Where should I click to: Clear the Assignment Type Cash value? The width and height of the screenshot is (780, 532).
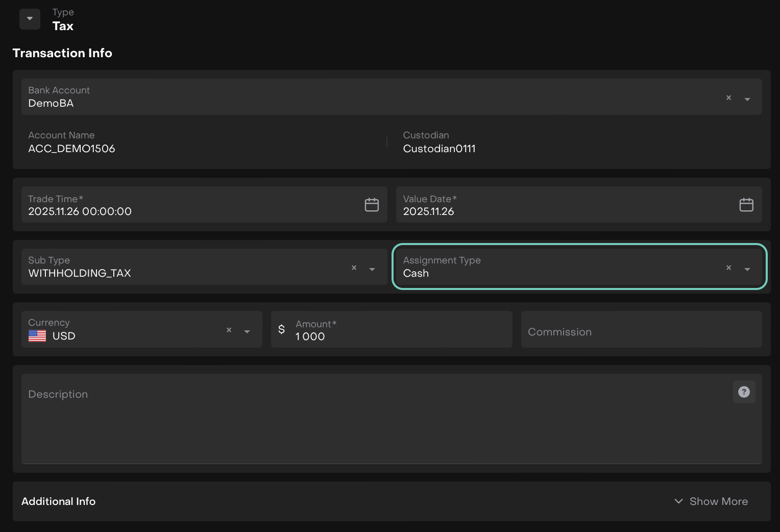pyautogui.click(x=728, y=268)
